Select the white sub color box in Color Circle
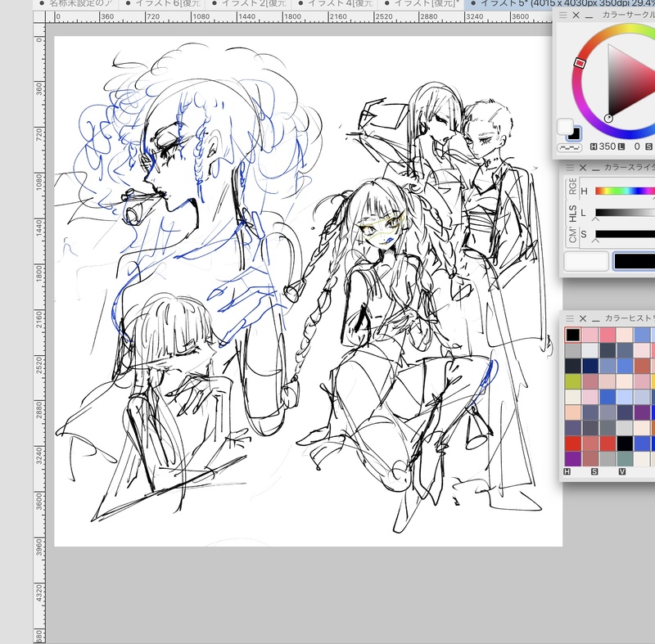Screen dimensions: 655x644 [565, 126]
